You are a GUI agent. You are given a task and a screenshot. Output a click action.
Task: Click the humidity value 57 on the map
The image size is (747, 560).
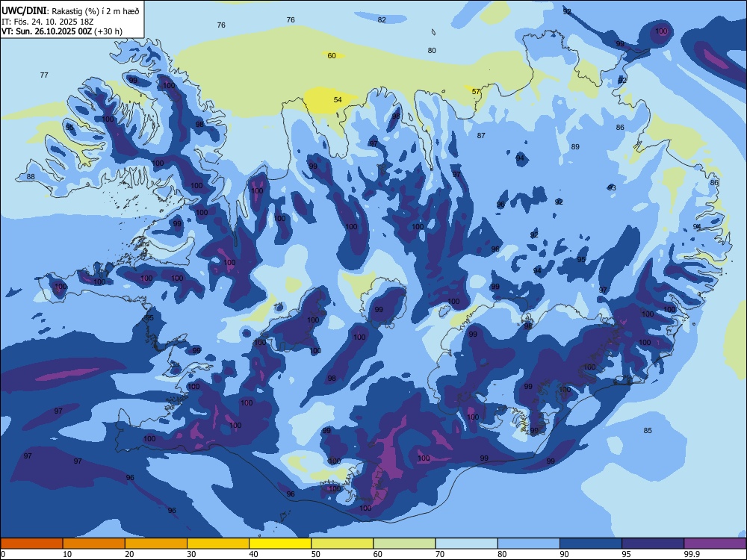point(476,91)
